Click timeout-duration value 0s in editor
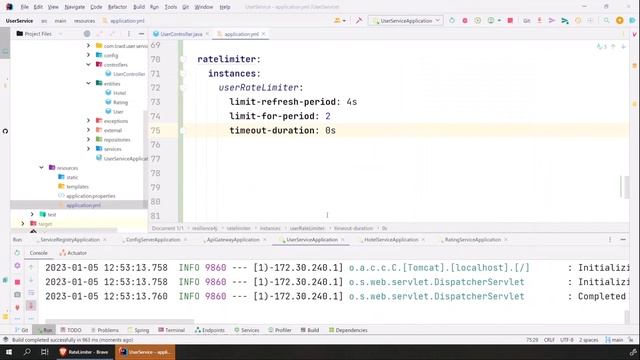This screenshot has height=360, width=640. [330, 131]
